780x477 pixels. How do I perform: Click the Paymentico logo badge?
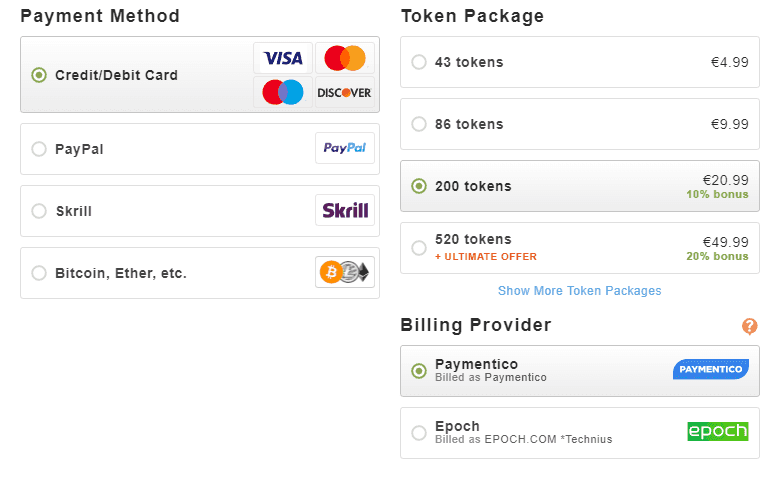point(711,369)
